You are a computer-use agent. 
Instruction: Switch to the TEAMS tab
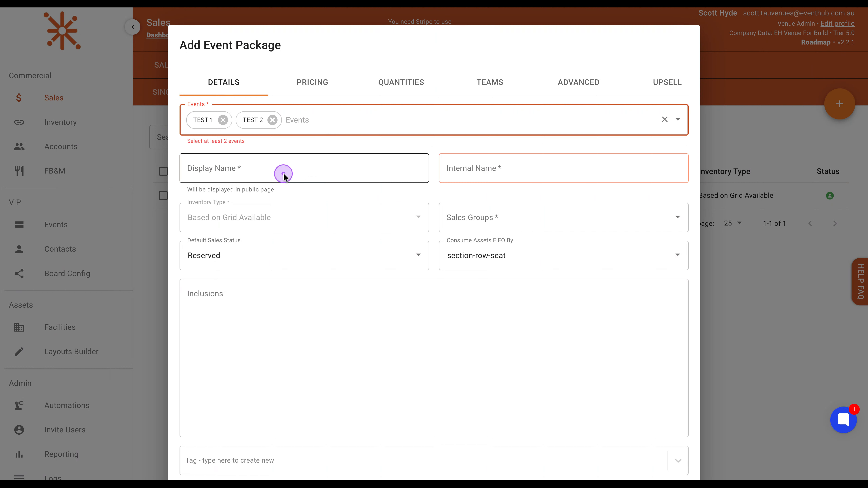pyautogui.click(x=490, y=82)
